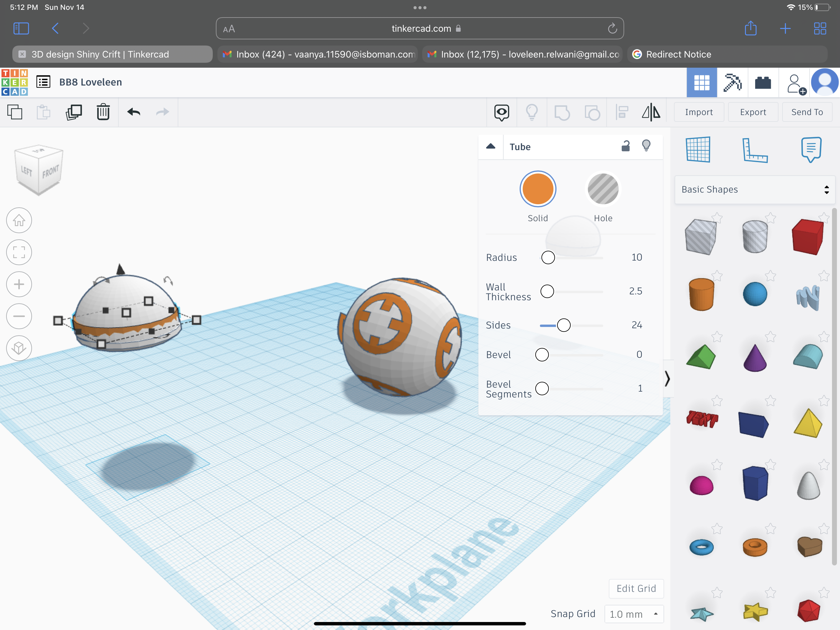Click the Export button
The height and width of the screenshot is (630, 840).
pyautogui.click(x=753, y=112)
